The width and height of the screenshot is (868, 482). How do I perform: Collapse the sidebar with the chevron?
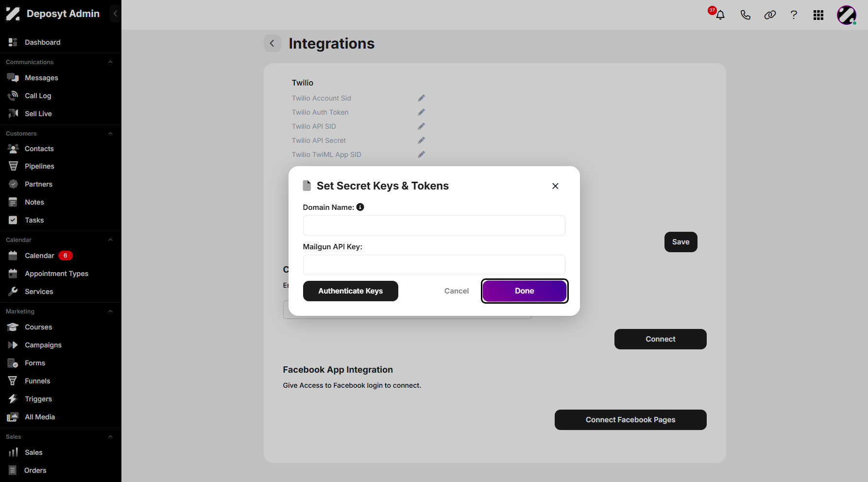tap(115, 14)
